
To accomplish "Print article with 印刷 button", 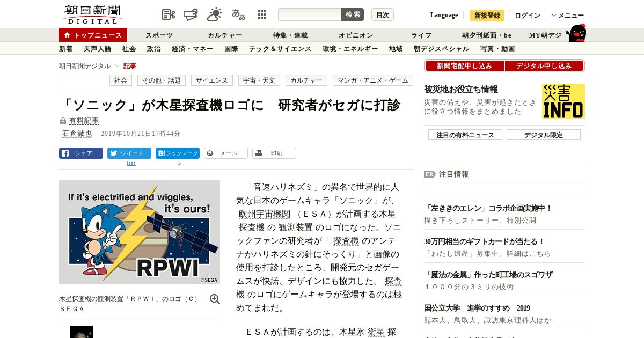I will [274, 153].
